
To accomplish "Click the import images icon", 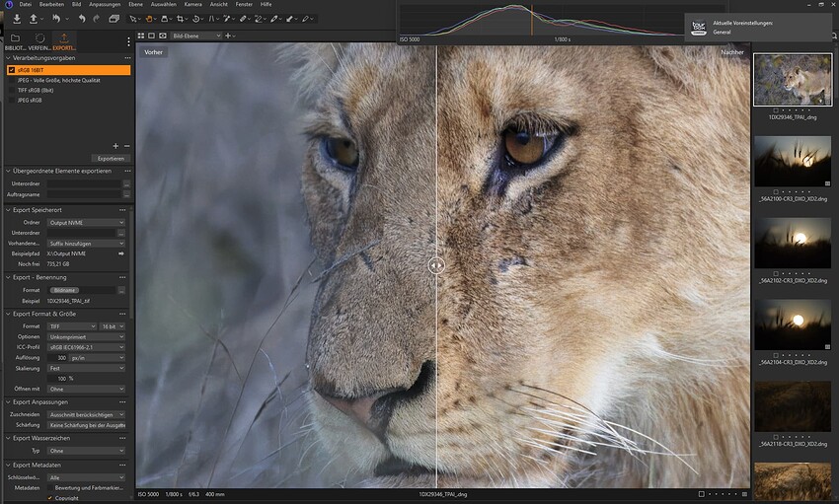I will coord(17,19).
